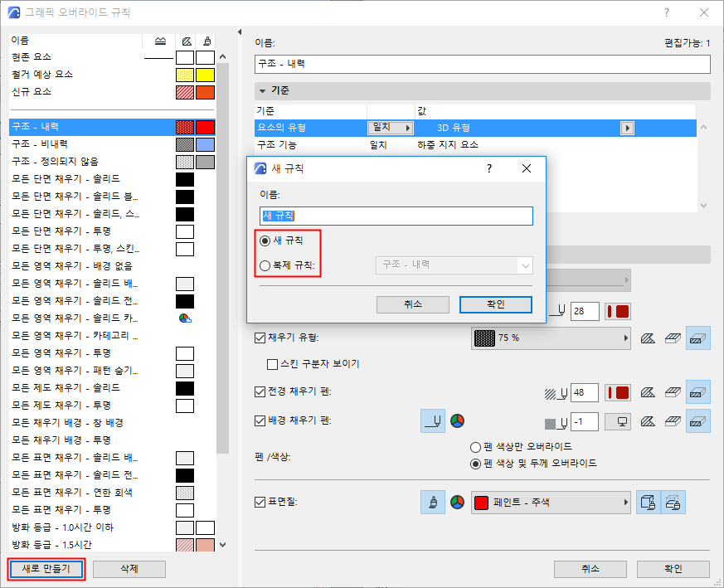Click main window help question mark

pyautogui.click(x=666, y=12)
